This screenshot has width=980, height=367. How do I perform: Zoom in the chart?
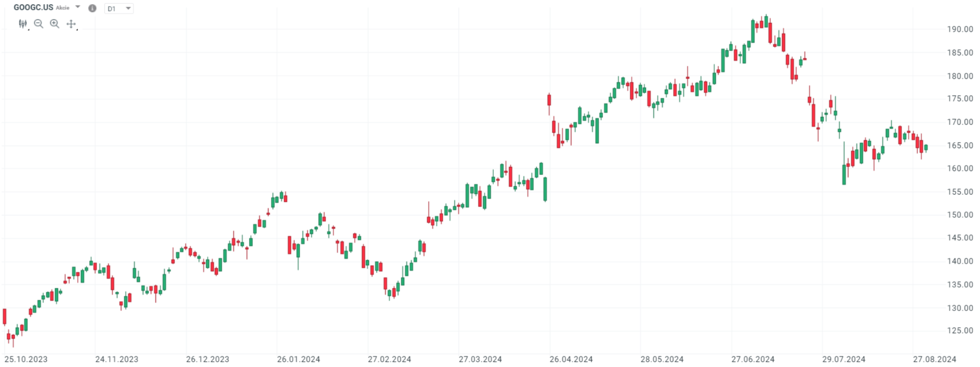pyautogui.click(x=55, y=24)
